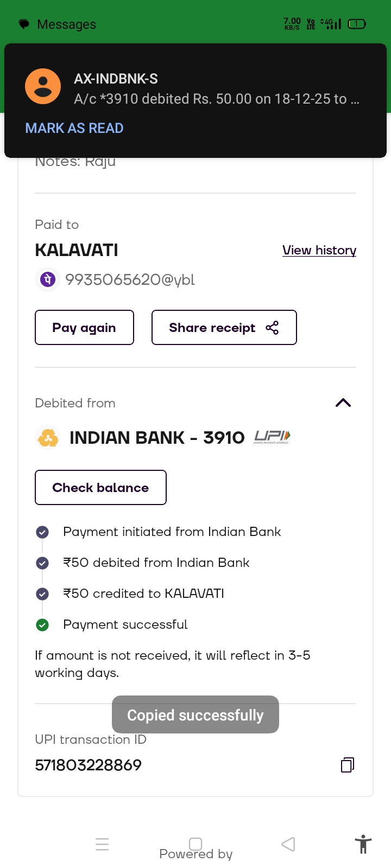Screen dimensions: 391x868
Task: Open the View history link
Action: [319, 250]
